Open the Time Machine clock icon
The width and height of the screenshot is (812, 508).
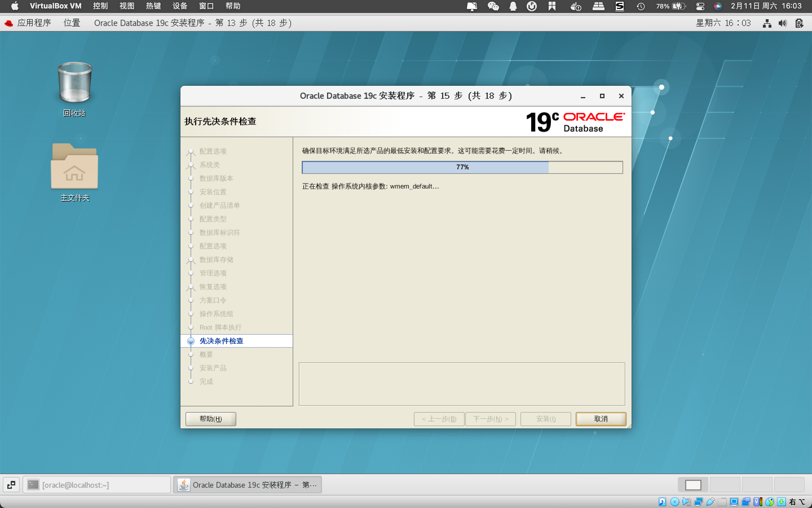tap(641, 6)
